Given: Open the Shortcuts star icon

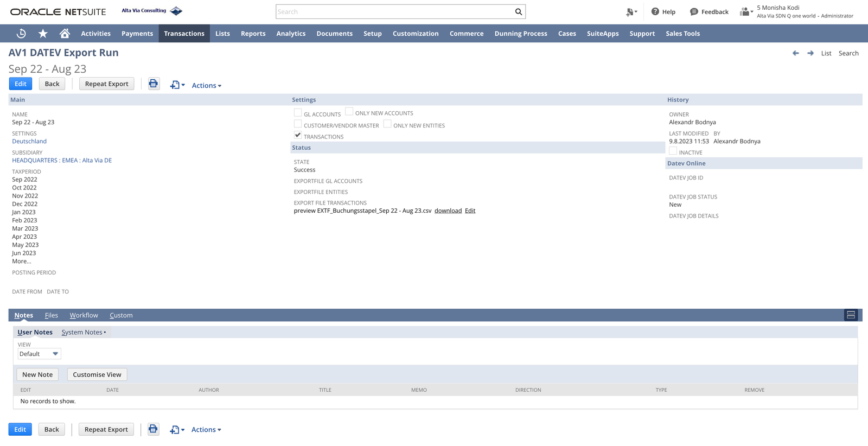Looking at the screenshot, I should (x=43, y=34).
